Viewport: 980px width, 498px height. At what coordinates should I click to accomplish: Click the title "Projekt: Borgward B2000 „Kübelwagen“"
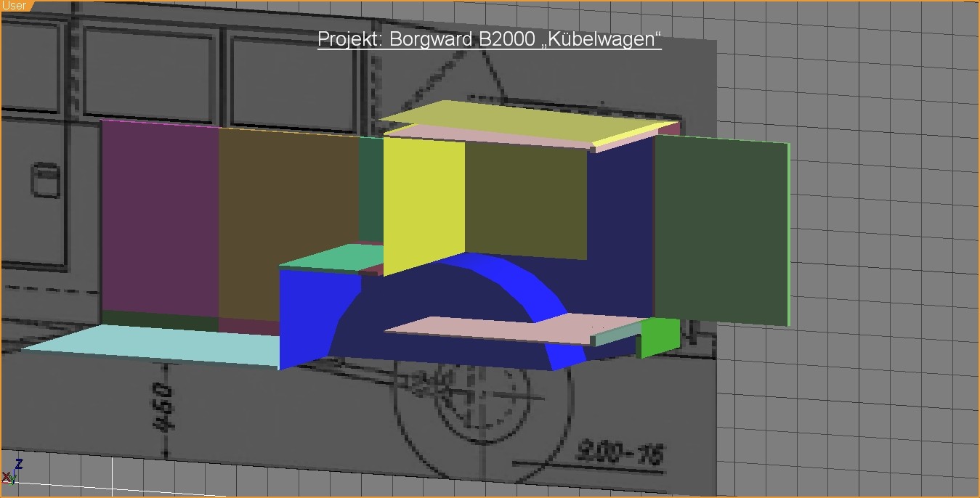coord(490,39)
